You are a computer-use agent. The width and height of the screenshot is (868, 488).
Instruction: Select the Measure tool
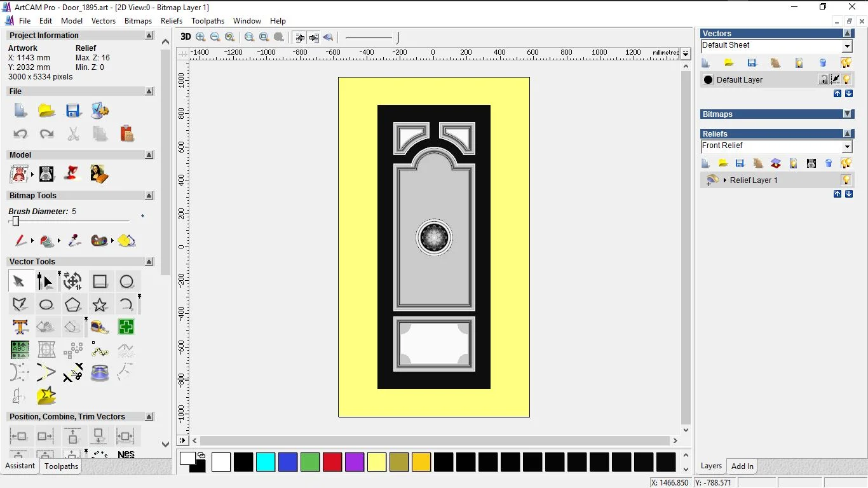click(x=100, y=327)
